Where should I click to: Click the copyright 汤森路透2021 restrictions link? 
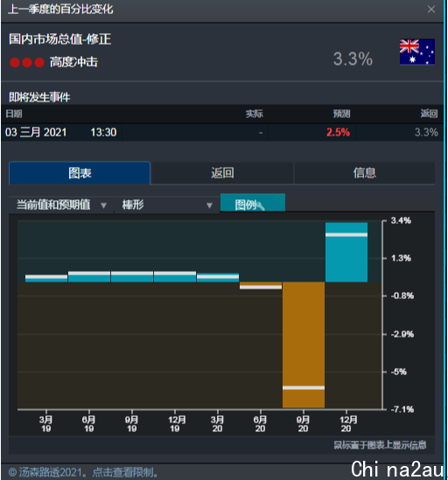pos(83,472)
